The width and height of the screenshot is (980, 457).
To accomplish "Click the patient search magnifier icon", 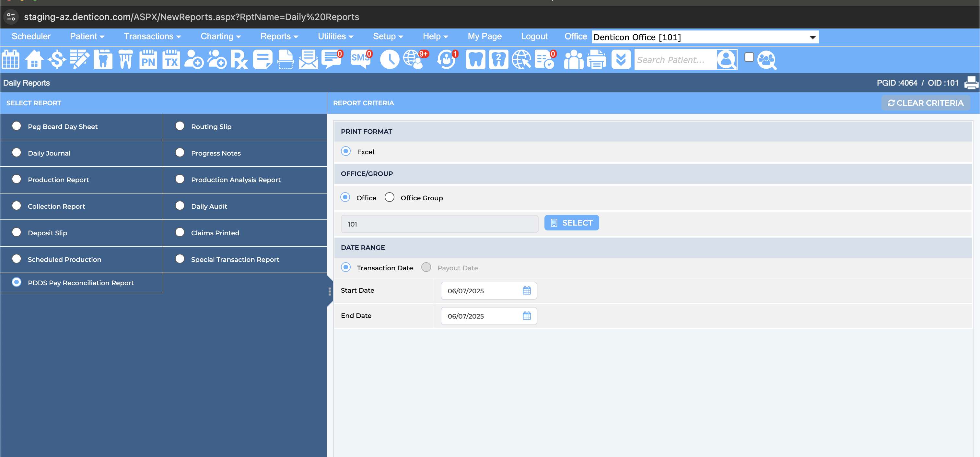I will click(x=727, y=59).
